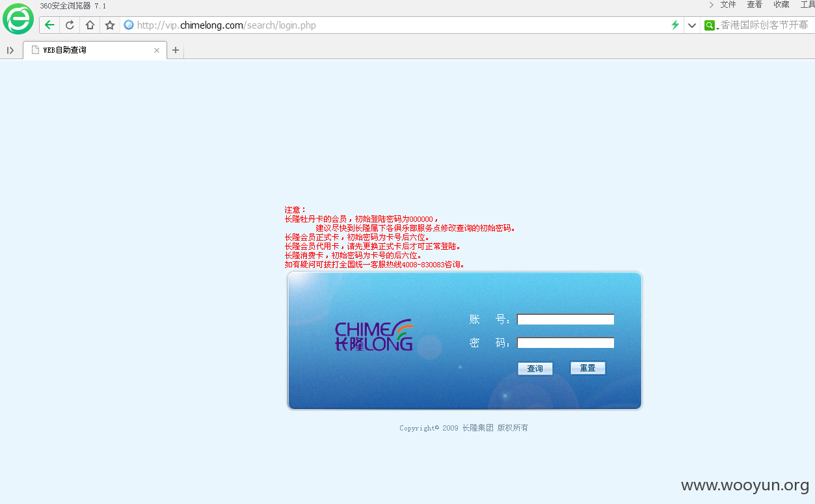The image size is (815, 504).
Task: Open the 收藏 menu
Action: 781,5
